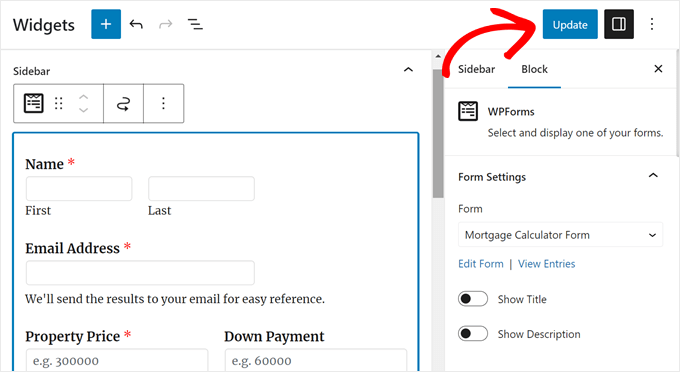Click the 'Email Address' field label
This screenshot has height=372, width=680.
72,248
